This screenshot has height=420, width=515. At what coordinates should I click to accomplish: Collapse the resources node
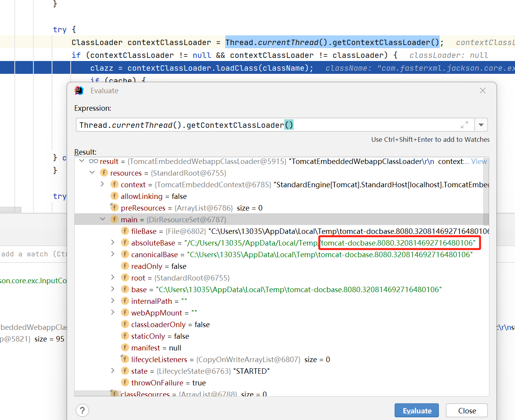(92, 173)
